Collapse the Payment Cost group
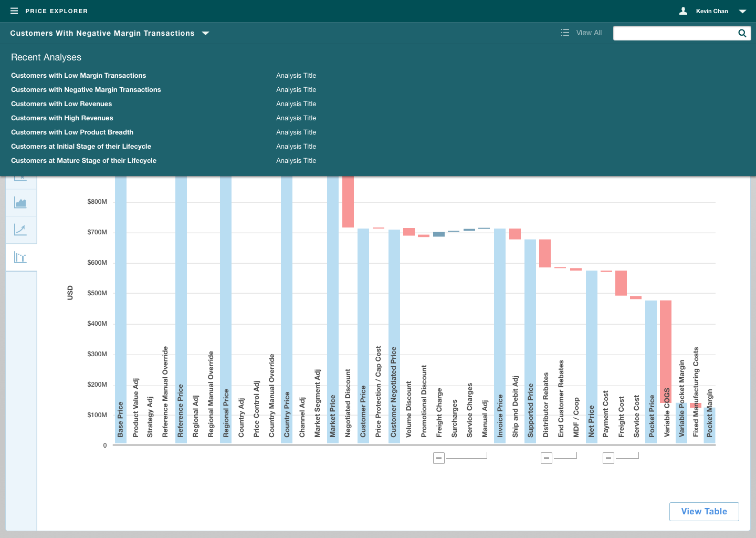 pyautogui.click(x=608, y=458)
